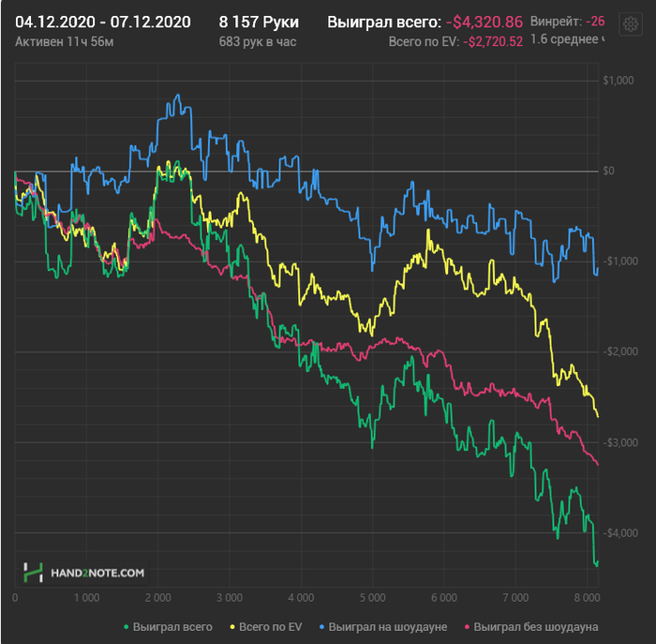Open the HAND2NOTE.COM watermark link
656x644 pixels.
[x=97, y=571]
